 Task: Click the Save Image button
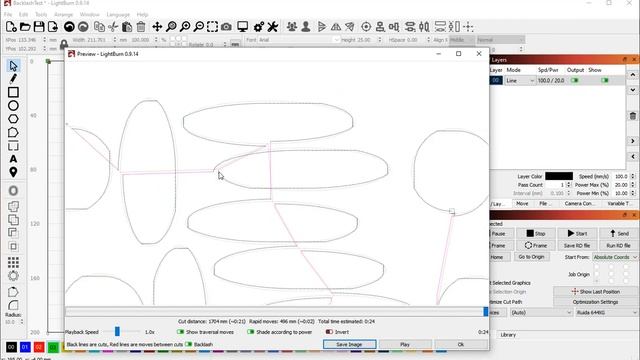pos(349,344)
